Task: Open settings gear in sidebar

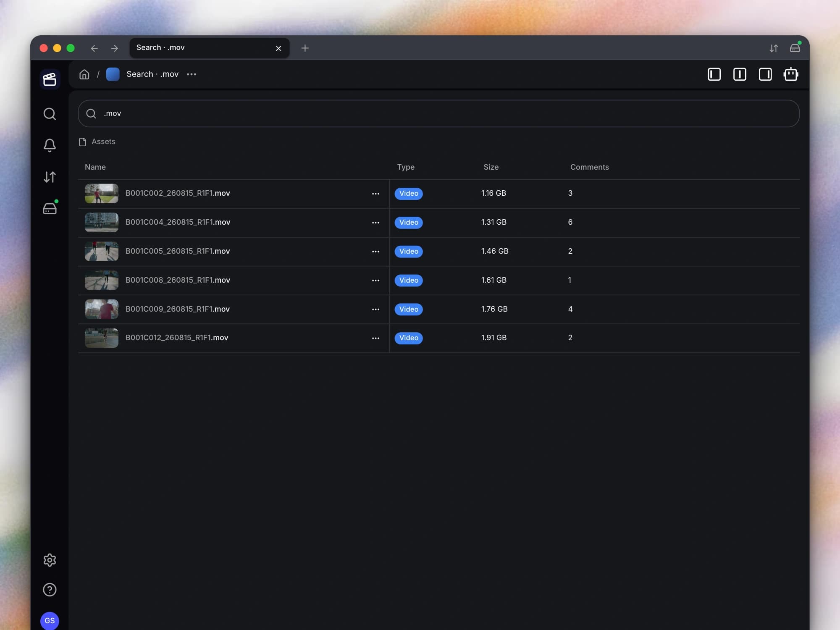Action: 50,560
